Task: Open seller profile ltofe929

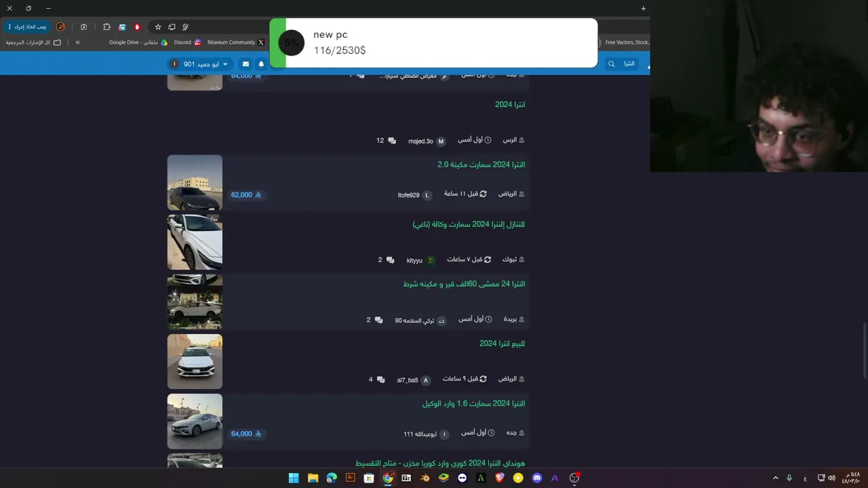Action: (414, 195)
